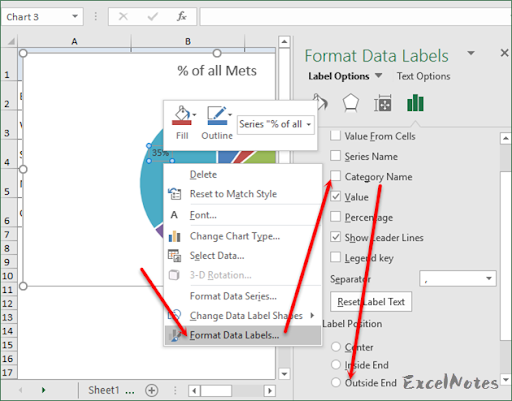Click the purple pie chart slice
Image resolution: width=512 pixels, height=401 pixels.
click(x=160, y=231)
